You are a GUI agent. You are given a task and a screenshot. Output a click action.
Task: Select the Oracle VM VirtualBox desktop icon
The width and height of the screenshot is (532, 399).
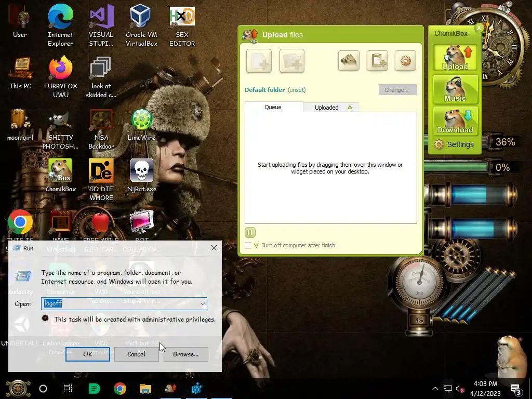(141, 25)
